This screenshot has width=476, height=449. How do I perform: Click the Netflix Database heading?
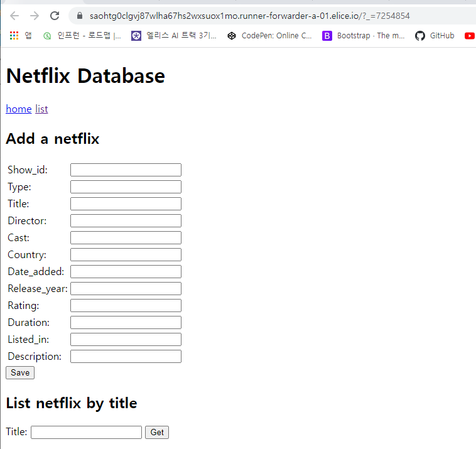[x=85, y=76]
